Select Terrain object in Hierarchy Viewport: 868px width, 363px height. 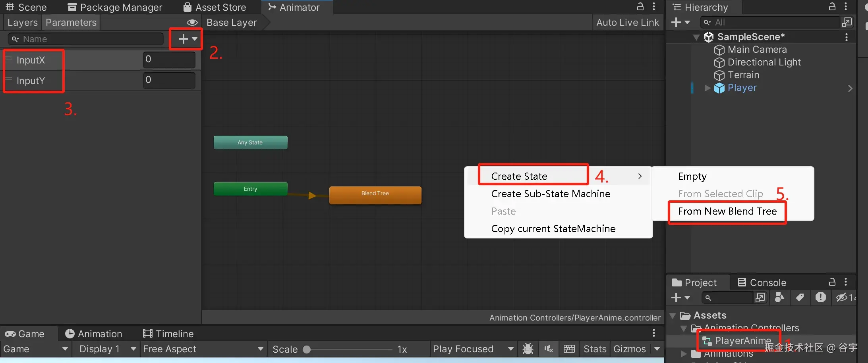(743, 75)
